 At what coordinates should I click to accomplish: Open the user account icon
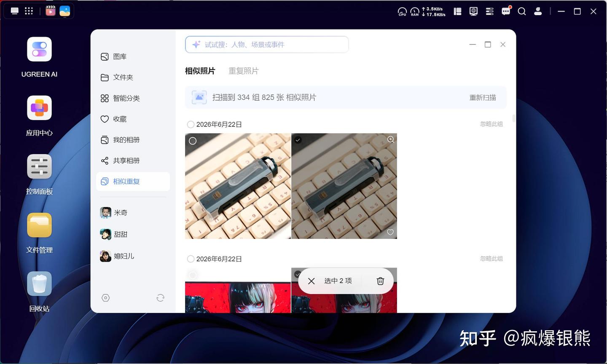[538, 11]
